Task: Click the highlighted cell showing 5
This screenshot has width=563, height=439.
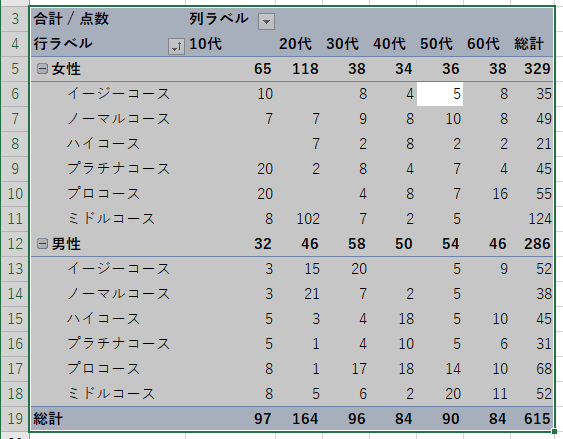Action: (x=440, y=94)
